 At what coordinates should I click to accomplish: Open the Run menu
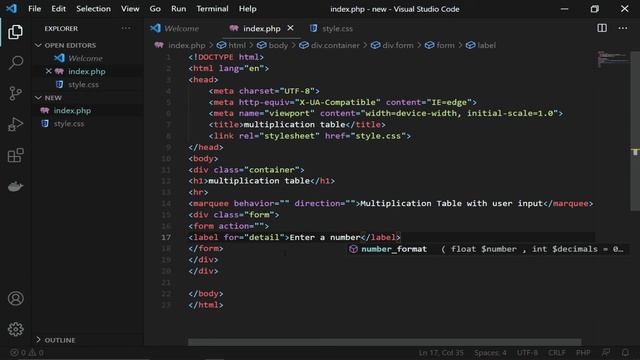coord(178,9)
